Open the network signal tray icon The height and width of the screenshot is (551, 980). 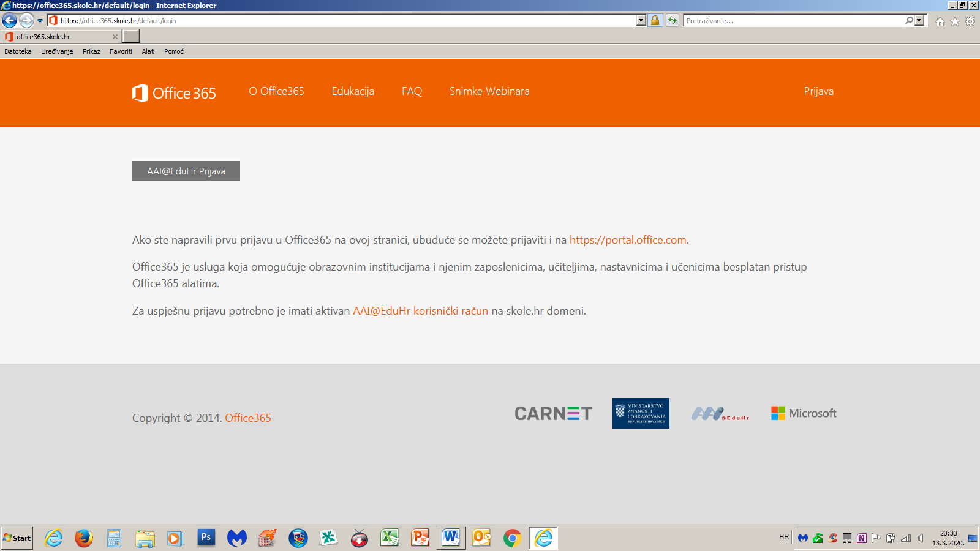click(906, 538)
